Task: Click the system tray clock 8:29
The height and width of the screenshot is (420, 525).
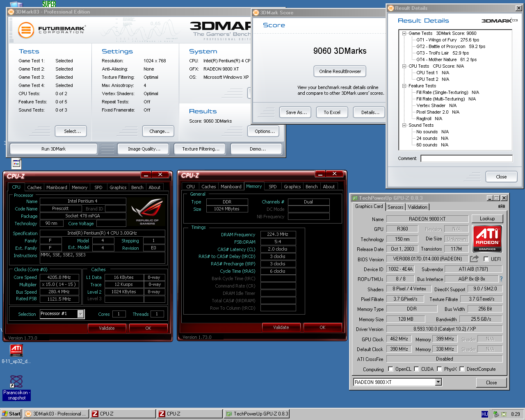Action: tap(515, 414)
